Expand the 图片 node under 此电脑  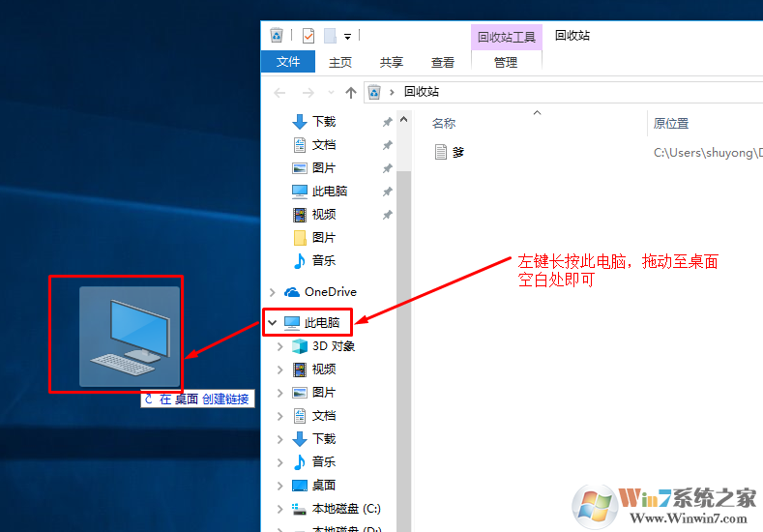click(279, 393)
